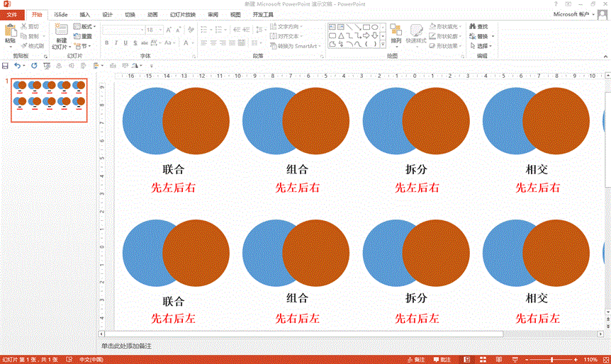Select slide 1 thumbnail in the panel

[49, 100]
